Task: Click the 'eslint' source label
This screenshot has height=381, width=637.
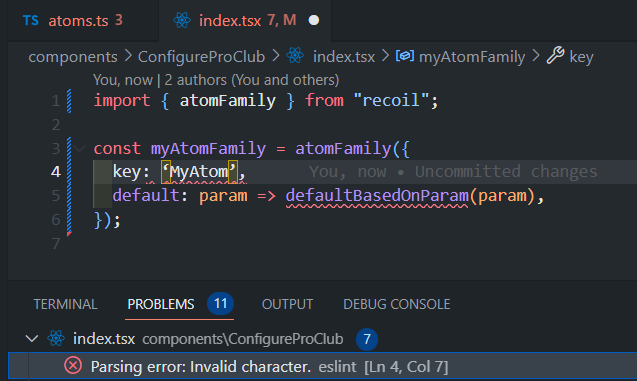Action: pyautogui.click(x=337, y=367)
